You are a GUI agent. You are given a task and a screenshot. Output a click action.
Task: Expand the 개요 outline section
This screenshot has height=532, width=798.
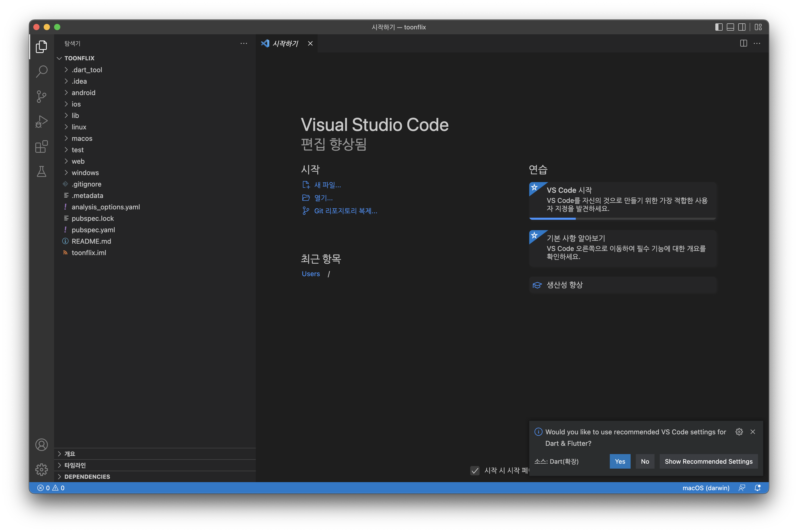(155, 454)
